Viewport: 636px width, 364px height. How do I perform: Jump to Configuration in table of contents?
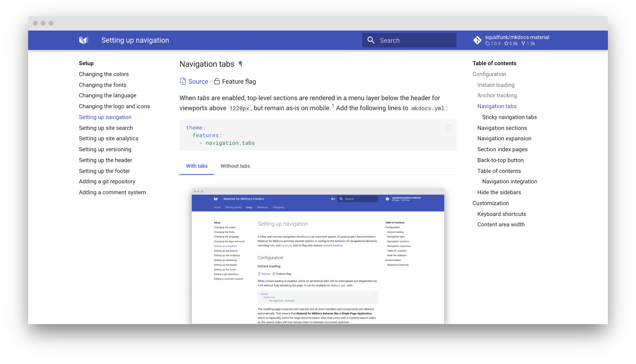pos(489,74)
